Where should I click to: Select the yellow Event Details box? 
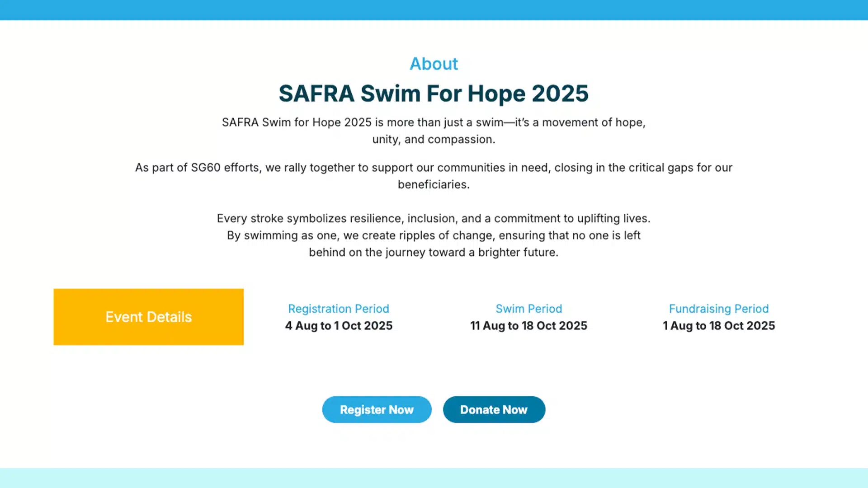coord(148,317)
